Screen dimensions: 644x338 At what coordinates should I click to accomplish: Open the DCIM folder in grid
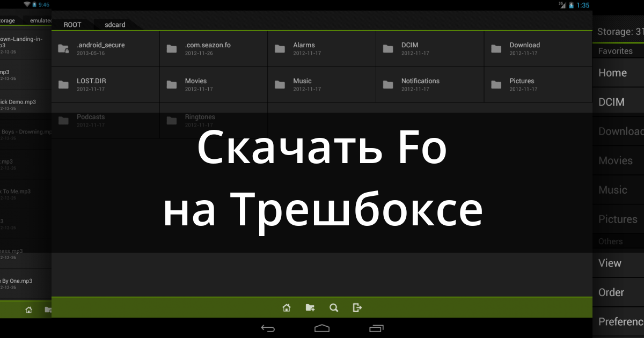tap(430, 49)
